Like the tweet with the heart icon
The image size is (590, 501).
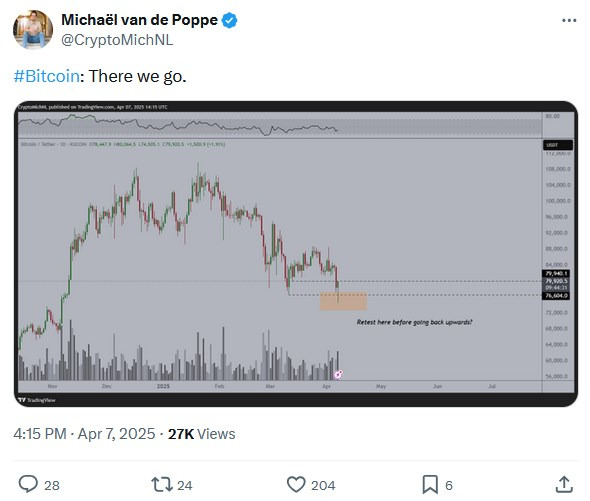[x=296, y=484]
